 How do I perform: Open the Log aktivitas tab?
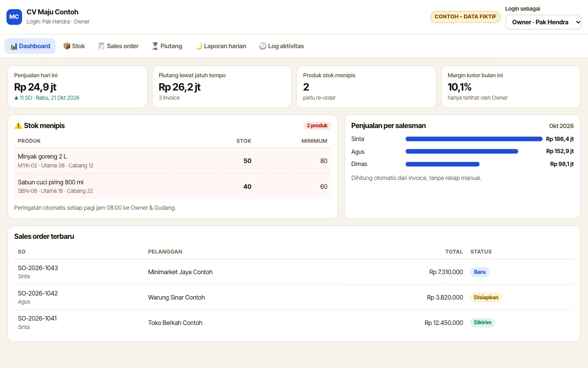[x=282, y=46]
